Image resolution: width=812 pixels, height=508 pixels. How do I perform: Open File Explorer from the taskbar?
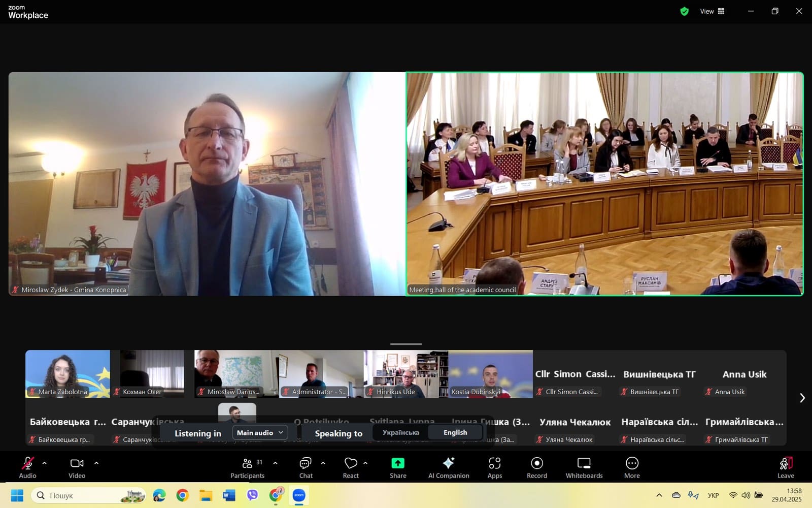pos(206,495)
